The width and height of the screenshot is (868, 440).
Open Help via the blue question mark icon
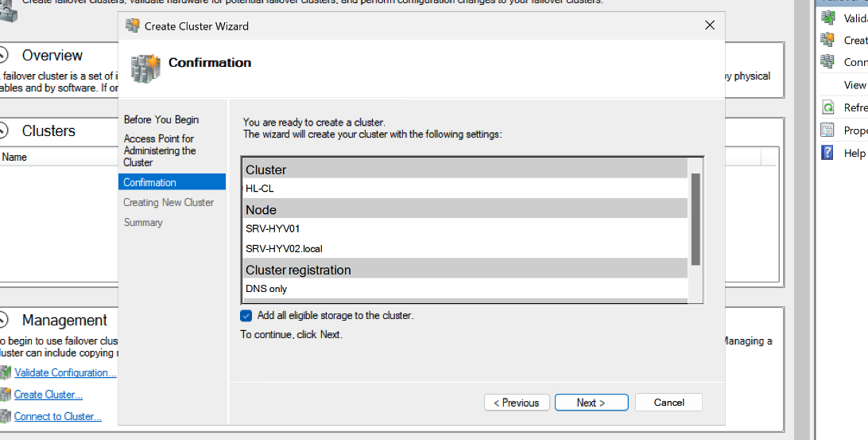[x=828, y=153]
